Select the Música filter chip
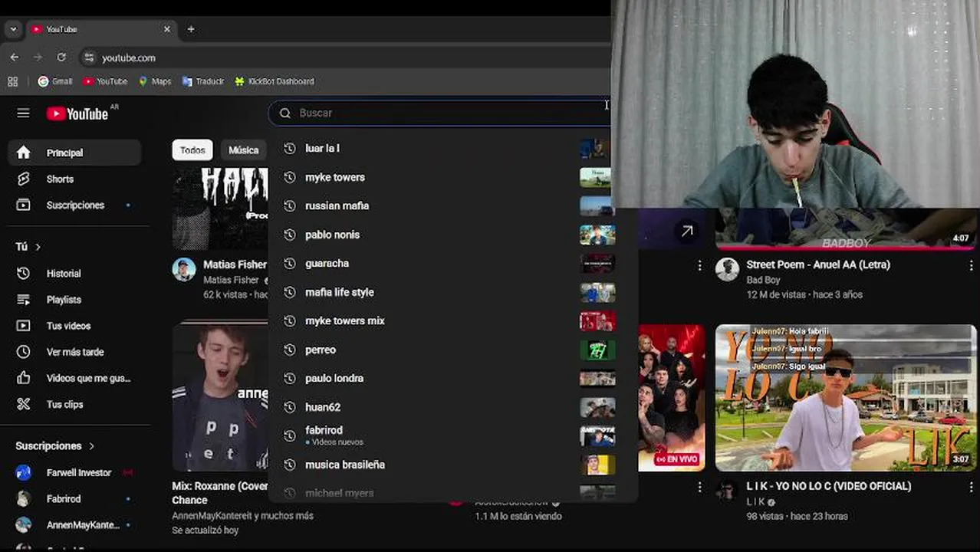Image resolution: width=980 pixels, height=552 pixels. (x=243, y=150)
